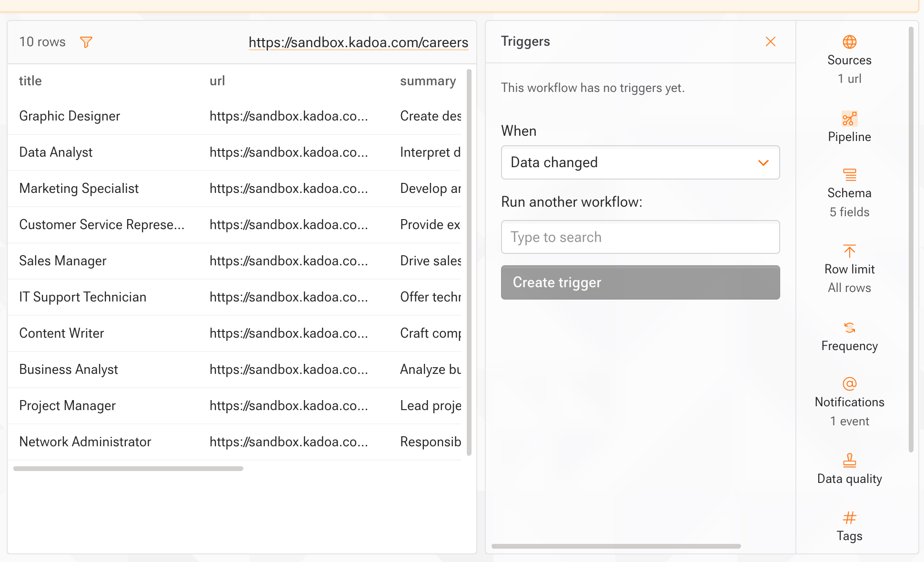The image size is (924, 562).
Task: Click the summary cell for Content Writer
Action: (431, 333)
